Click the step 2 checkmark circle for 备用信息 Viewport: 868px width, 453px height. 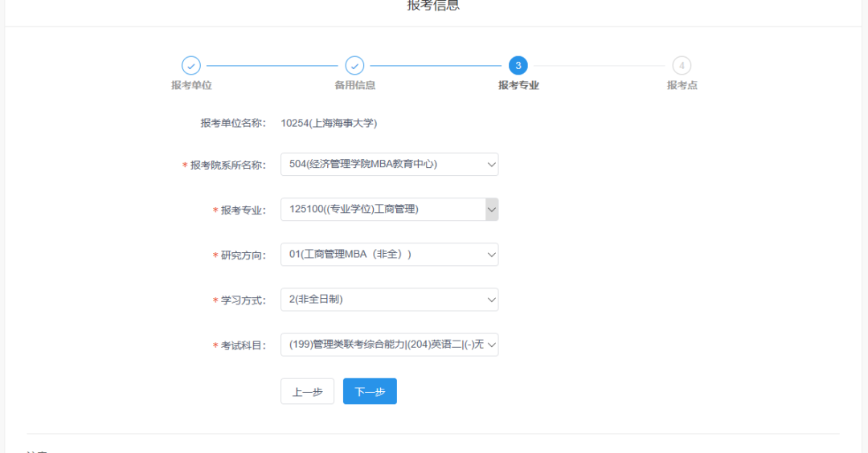(x=354, y=66)
